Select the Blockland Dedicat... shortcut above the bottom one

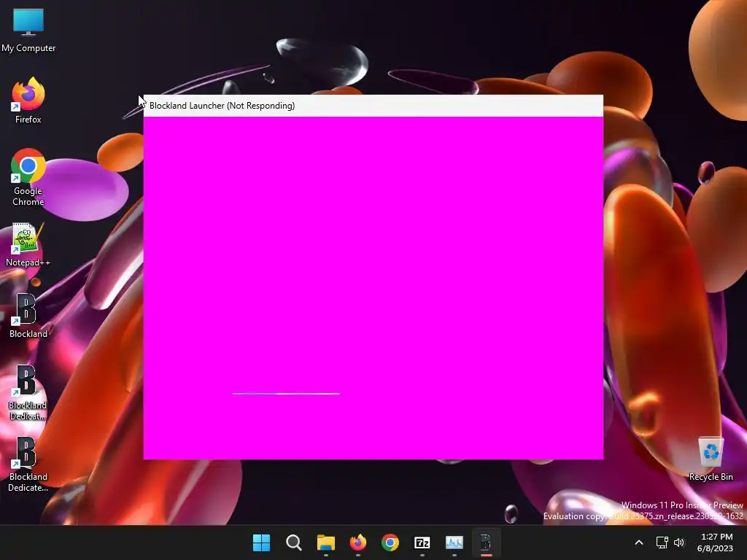click(28, 392)
